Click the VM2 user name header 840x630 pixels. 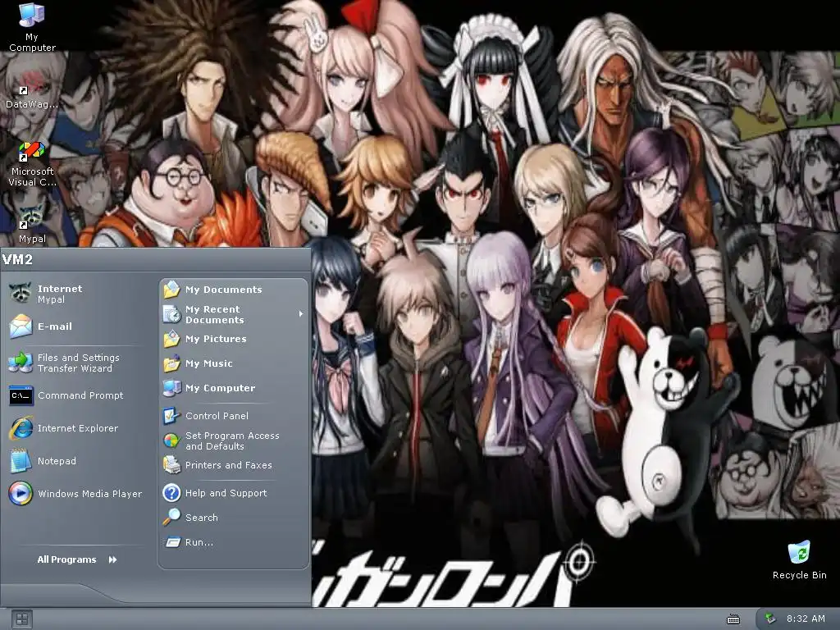(x=18, y=260)
